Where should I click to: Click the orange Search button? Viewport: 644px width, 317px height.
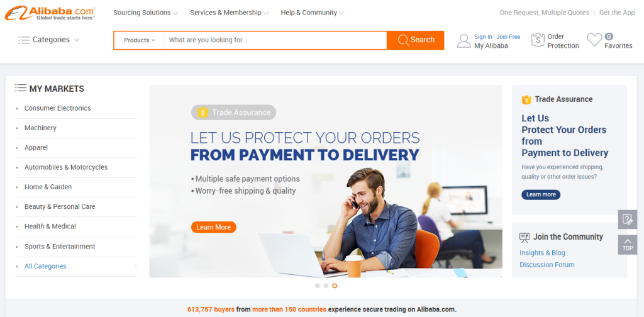[x=416, y=40]
